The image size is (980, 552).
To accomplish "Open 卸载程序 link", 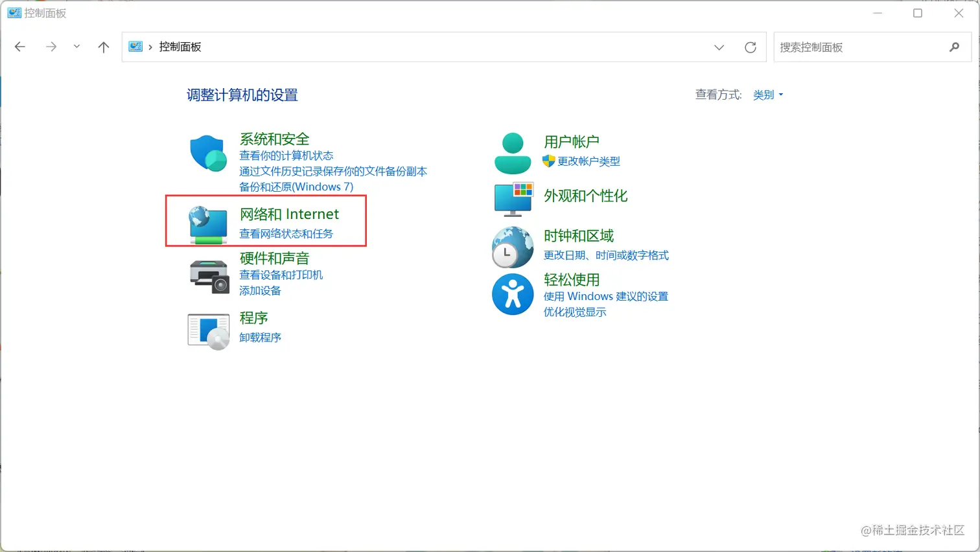I will 260,338.
